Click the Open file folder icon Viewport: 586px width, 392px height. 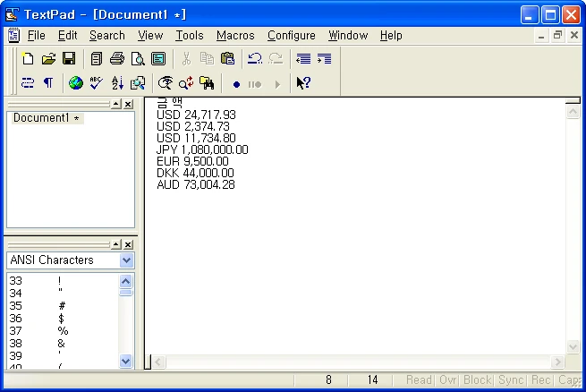coord(48,59)
